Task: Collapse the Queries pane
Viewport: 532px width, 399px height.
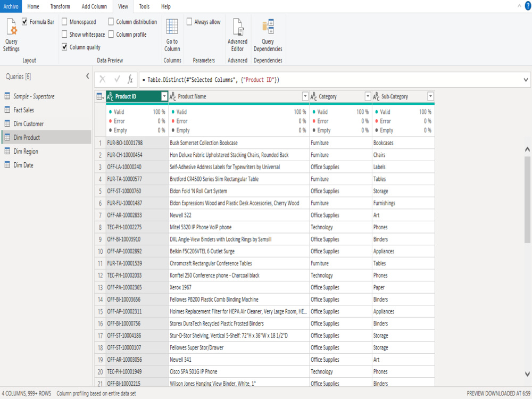Action: 88,76
